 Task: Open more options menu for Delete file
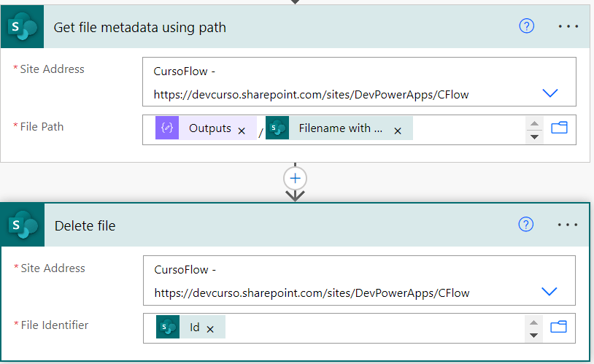pyautogui.click(x=568, y=225)
